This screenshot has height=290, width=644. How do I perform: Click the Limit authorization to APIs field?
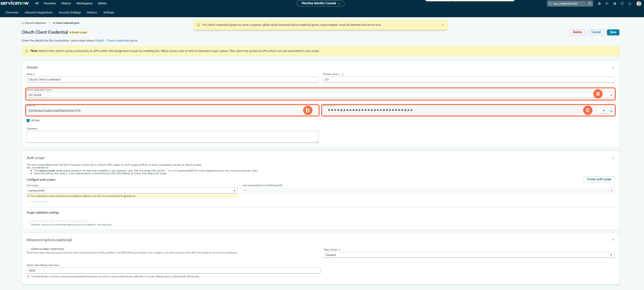tap(424, 190)
